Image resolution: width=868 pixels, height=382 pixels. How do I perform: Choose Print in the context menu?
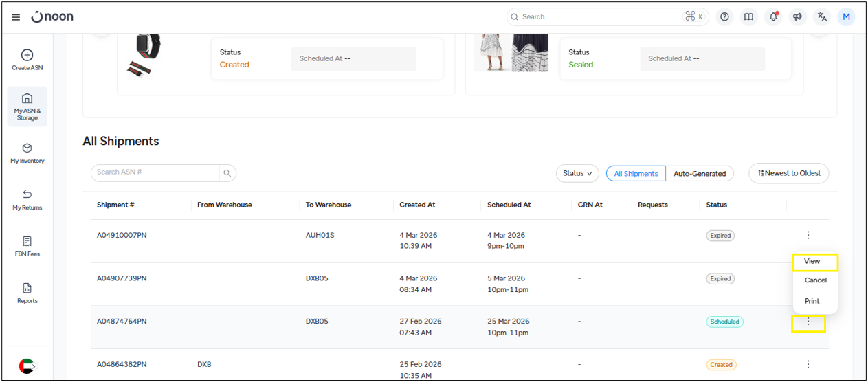(812, 301)
